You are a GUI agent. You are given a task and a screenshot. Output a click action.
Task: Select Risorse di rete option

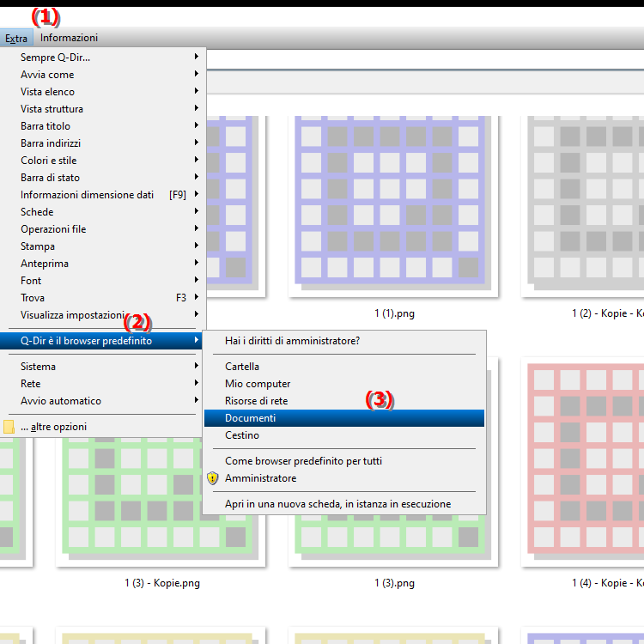point(344,401)
